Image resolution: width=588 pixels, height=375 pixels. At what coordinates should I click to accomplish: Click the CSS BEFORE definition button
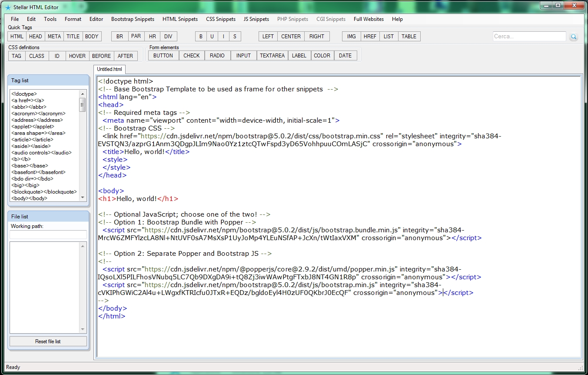coord(102,56)
